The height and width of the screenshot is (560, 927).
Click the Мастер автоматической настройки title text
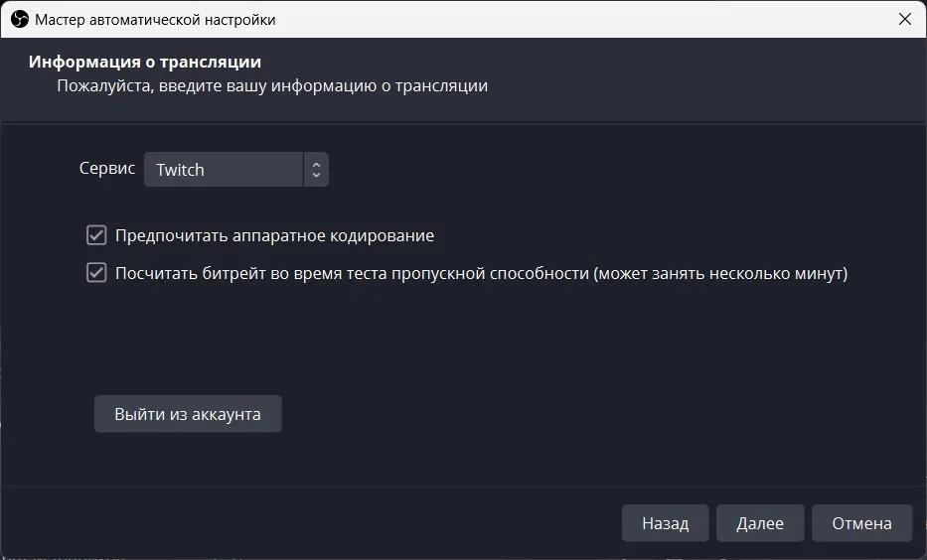click(x=155, y=20)
